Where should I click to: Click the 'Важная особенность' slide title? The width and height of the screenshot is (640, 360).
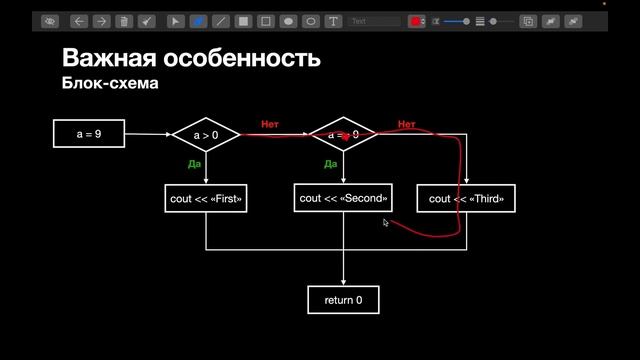(191, 58)
